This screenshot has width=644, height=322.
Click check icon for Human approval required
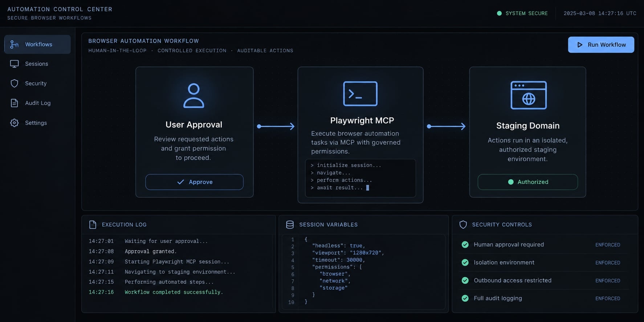tap(465, 245)
